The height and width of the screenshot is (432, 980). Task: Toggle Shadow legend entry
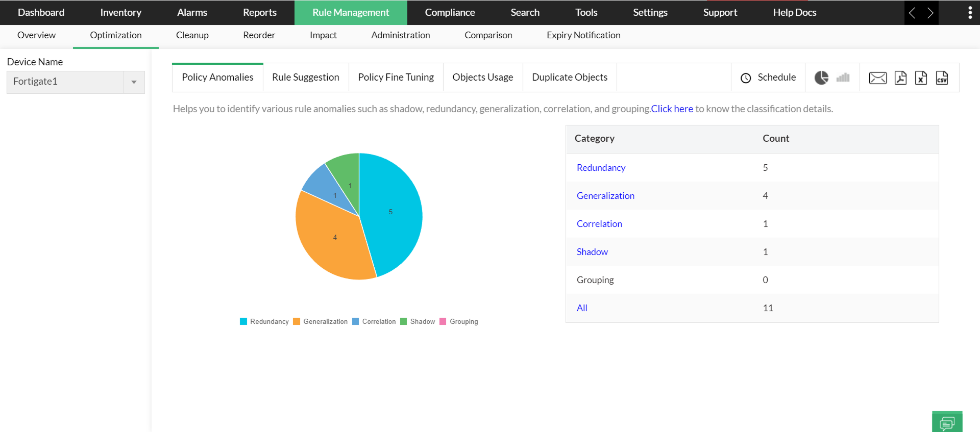[x=418, y=322]
